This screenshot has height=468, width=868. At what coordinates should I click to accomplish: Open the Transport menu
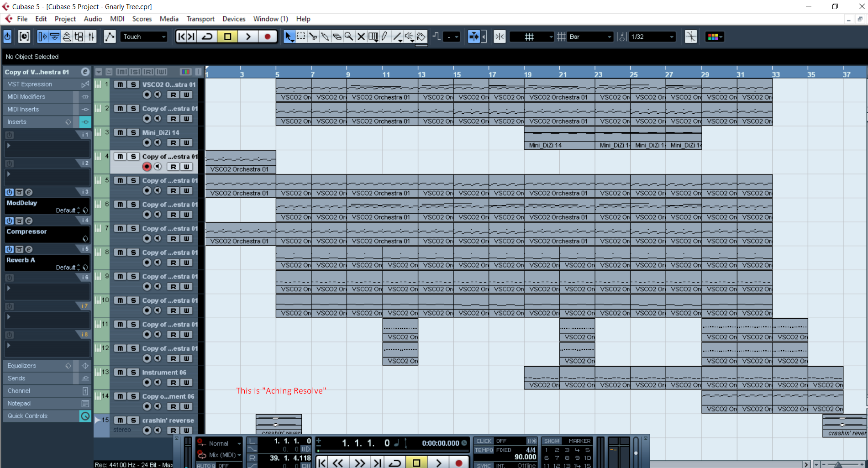click(200, 19)
